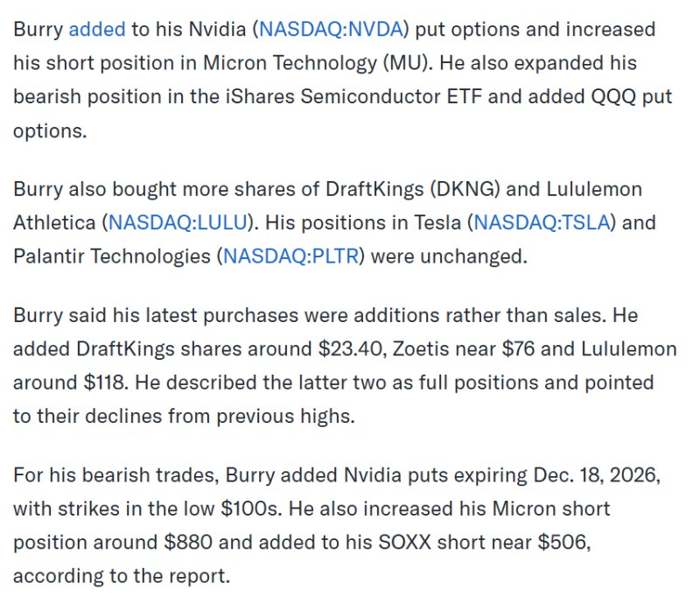Open the NASDAQ:TSLA ticker link
Image resolution: width=700 pixels, height=604 pixels.
click(542, 222)
